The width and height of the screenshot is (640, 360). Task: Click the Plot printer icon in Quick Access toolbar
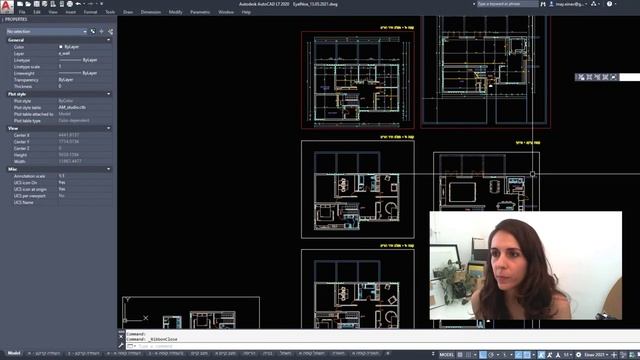tap(70, 4)
